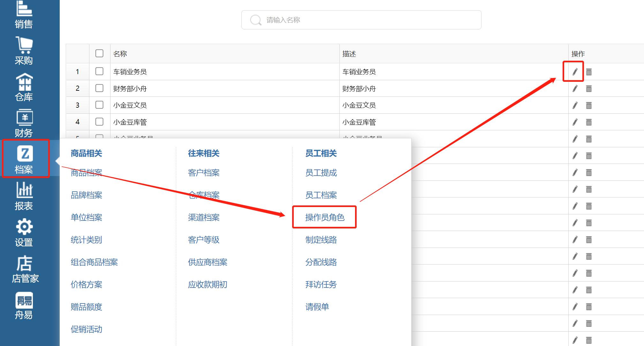This screenshot has height=346, width=644.
Task: Check the select-all checkbox in table header
Action: 99,53
